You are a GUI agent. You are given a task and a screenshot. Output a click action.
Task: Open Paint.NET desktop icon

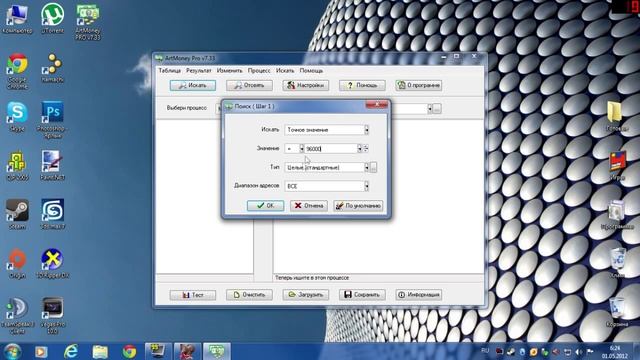tap(52, 165)
